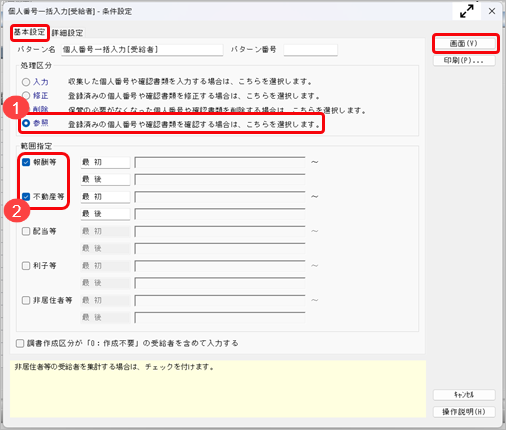Open 報酬等 最後 range selector
This screenshot has width=506, height=430.
[x=105, y=179]
